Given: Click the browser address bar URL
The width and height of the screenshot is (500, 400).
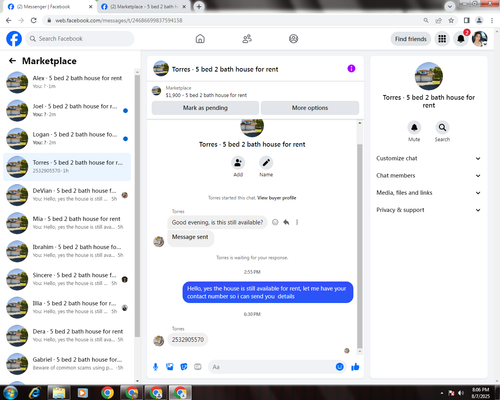Looking at the screenshot, I should tap(119, 20).
